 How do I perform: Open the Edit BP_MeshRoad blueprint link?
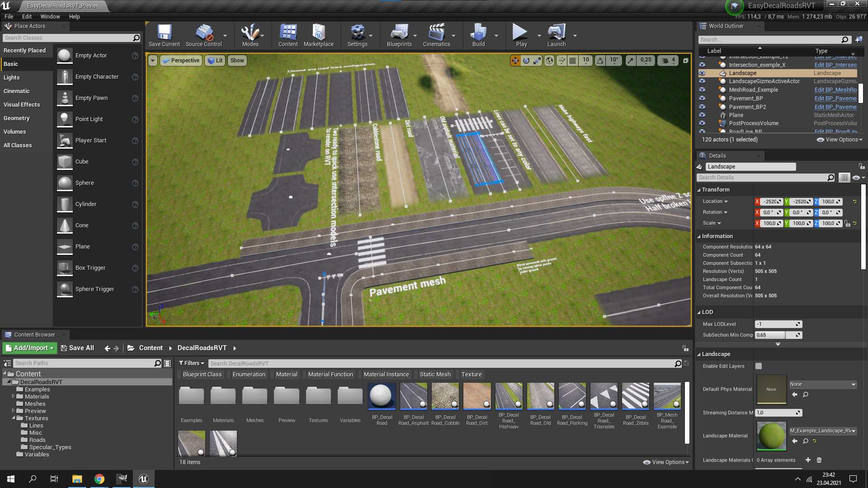click(835, 90)
